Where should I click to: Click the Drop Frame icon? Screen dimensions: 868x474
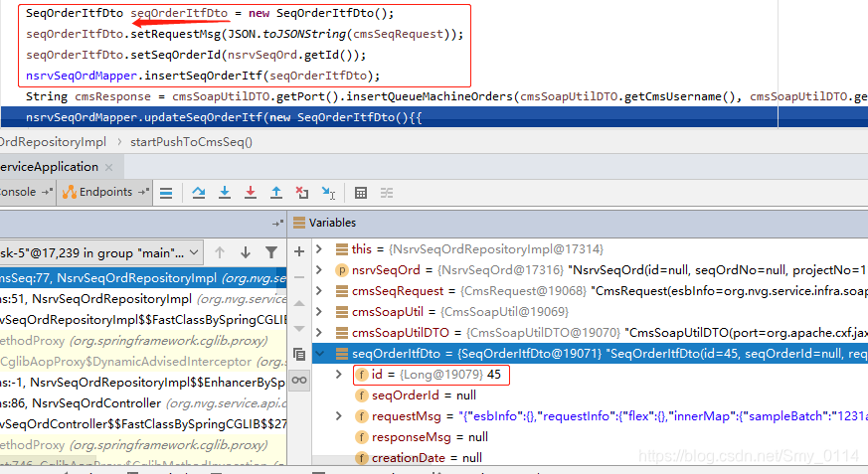point(302,193)
